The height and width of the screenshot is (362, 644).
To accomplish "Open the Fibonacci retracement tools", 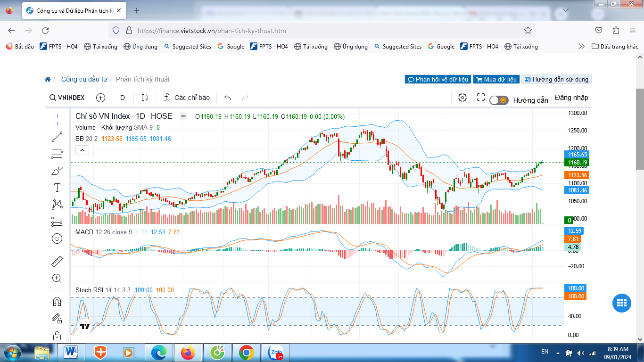I will point(57,154).
